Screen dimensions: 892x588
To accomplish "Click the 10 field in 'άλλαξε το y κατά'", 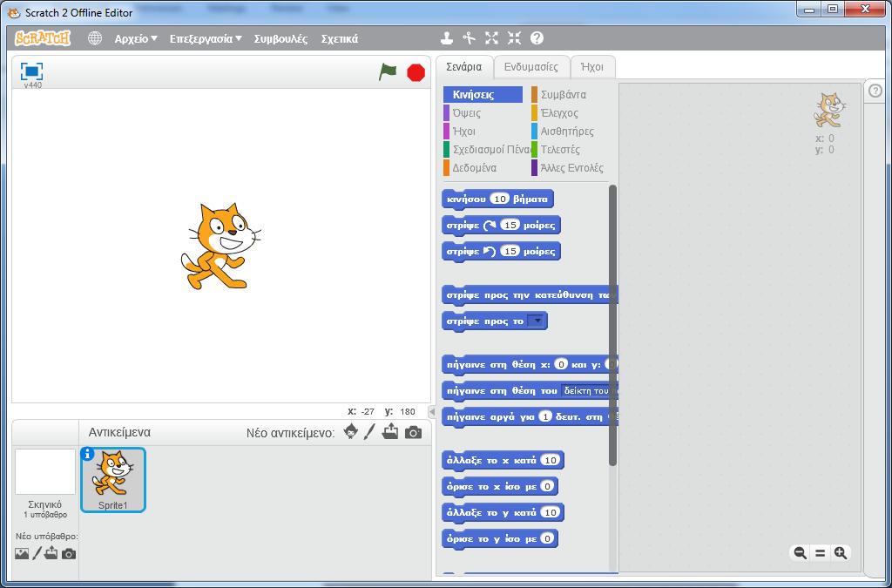I will click(x=551, y=513).
